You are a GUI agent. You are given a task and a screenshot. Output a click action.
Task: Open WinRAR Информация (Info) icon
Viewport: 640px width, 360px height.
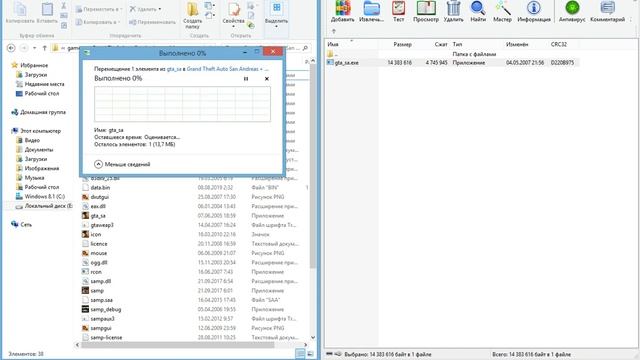[534, 11]
